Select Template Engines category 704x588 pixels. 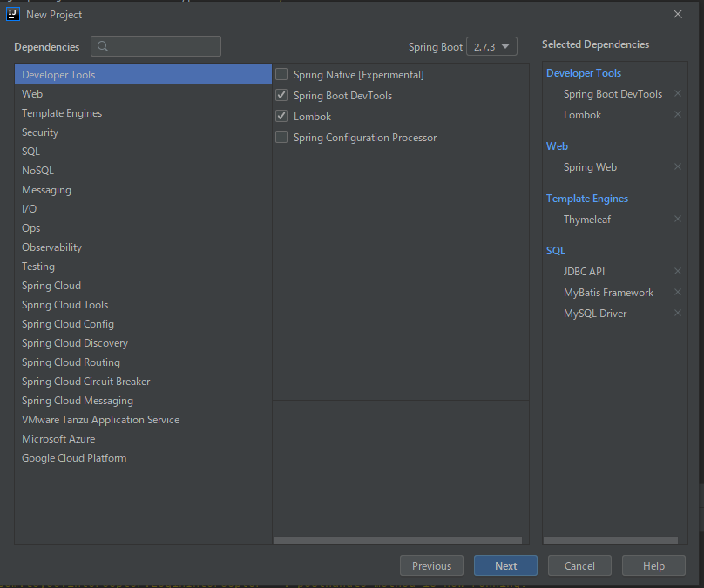click(x=143, y=113)
